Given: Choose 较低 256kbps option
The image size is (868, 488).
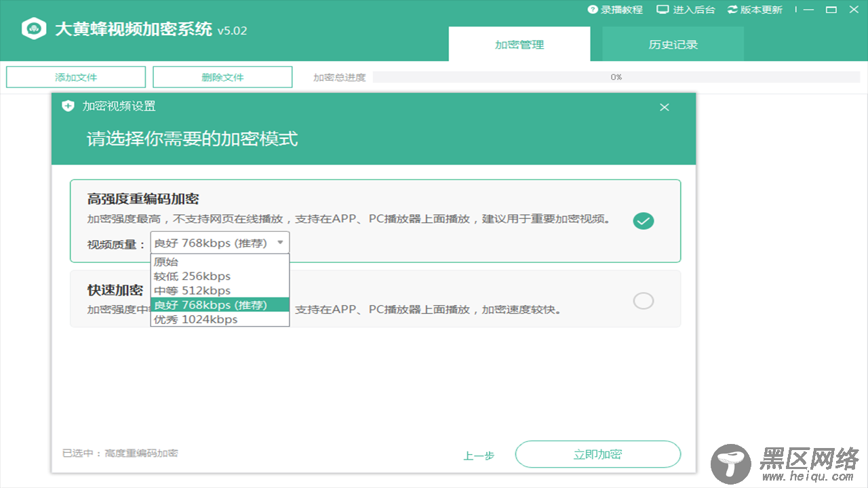Looking at the screenshot, I should pyautogui.click(x=220, y=277).
